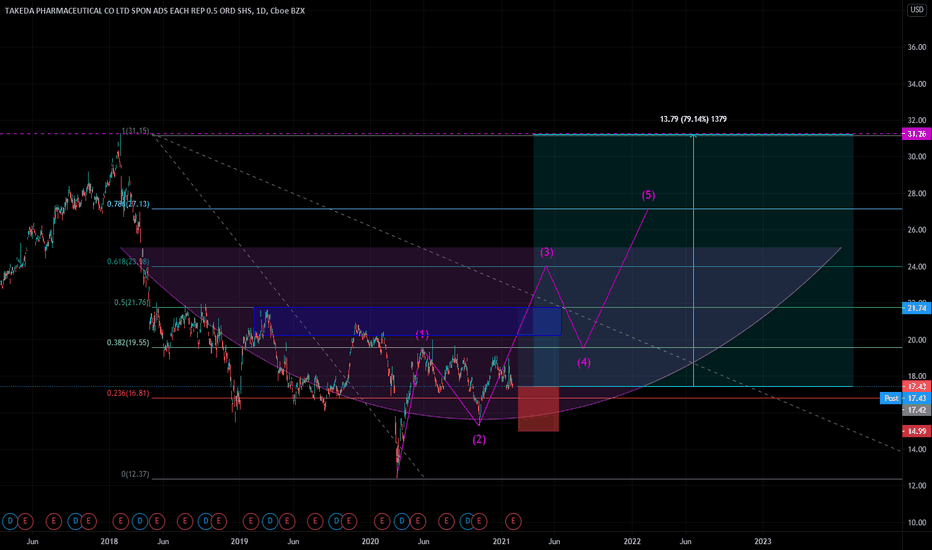Click the Post market 17.43 price tag
This screenshot has height=550, width=932.
(903, 398)
